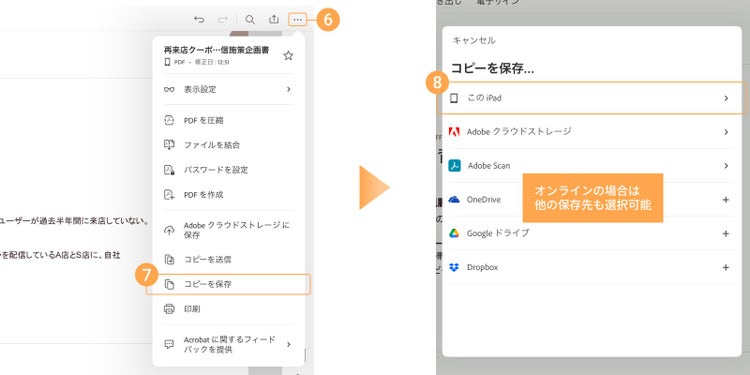Click the コピーを送信 send icon
The height and width of the screenshot is (375, 750).
coord(169,259)
